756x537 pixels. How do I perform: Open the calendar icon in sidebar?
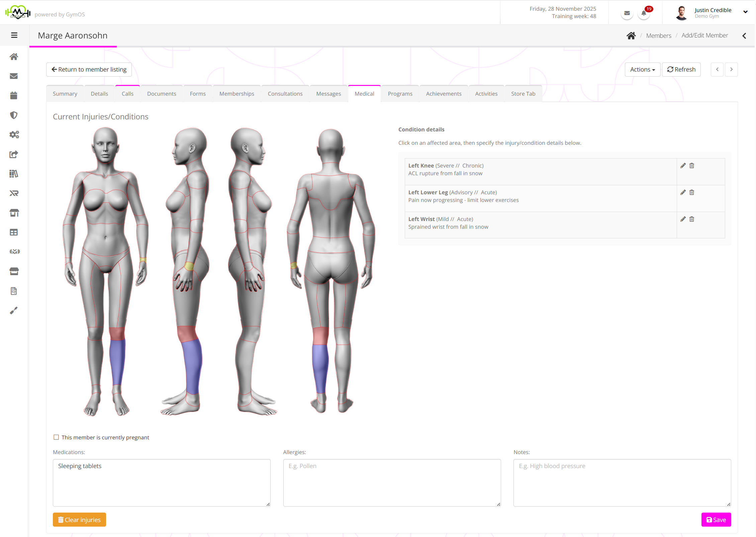(14, 96)
